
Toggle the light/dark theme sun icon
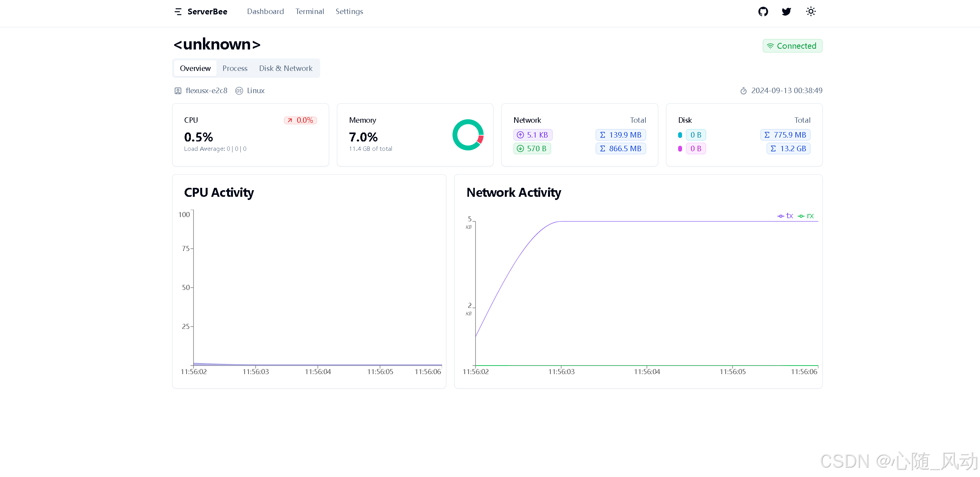tap(811, 12)
